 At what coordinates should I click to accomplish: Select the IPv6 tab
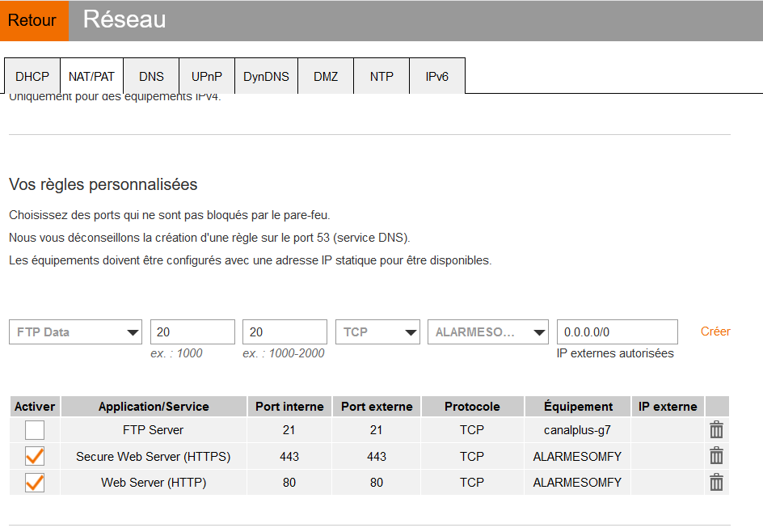pos(437,77)
